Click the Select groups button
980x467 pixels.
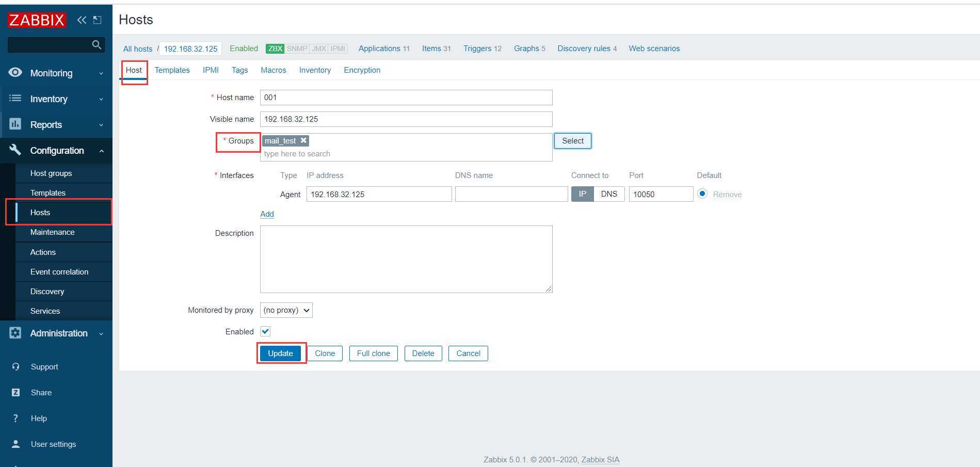[573, 141]
